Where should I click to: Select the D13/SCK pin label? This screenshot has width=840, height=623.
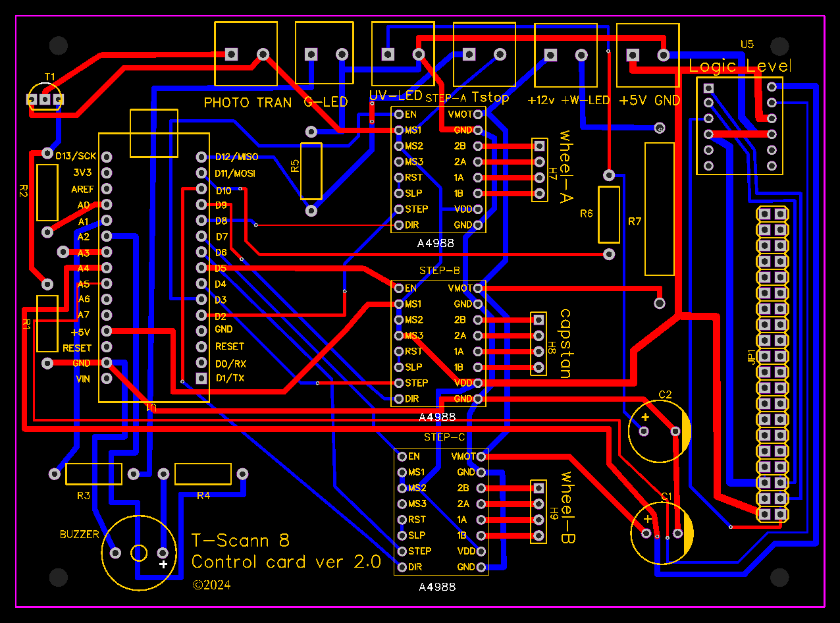(x=76, y=156)
